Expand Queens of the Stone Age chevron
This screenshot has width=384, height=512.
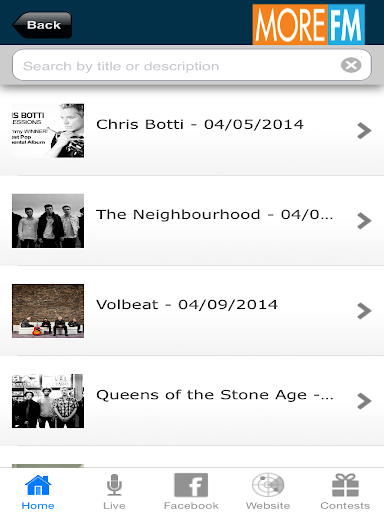pyautogui.click(x=364, y=401)
